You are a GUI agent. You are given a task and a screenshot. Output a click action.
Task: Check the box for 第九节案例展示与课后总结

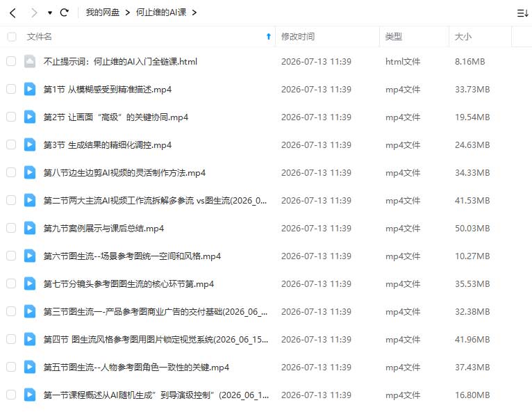pyautogui.click(x=11, y=228)
